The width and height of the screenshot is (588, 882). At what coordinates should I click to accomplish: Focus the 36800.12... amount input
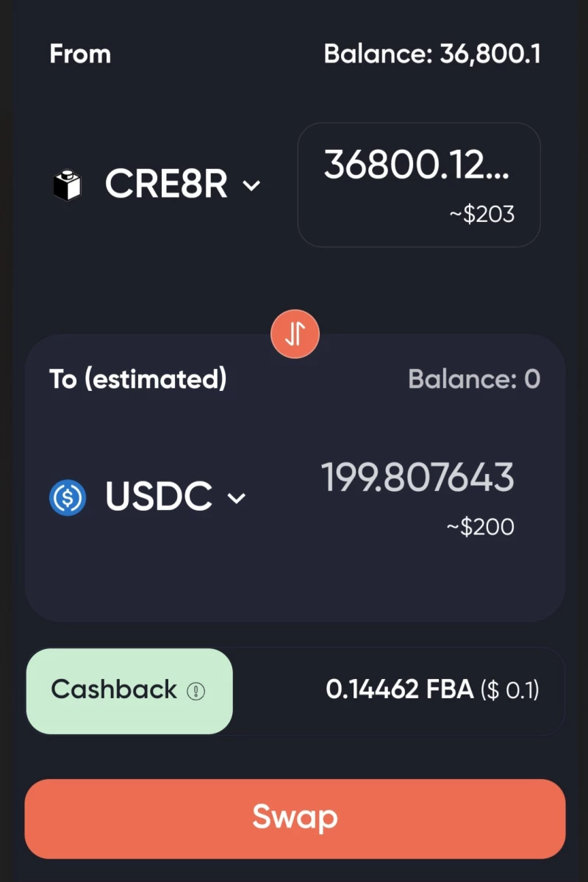(419, 184)
